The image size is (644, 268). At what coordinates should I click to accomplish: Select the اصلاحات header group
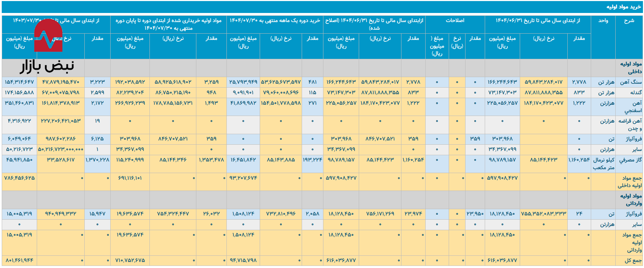click(x=455, y=21)
